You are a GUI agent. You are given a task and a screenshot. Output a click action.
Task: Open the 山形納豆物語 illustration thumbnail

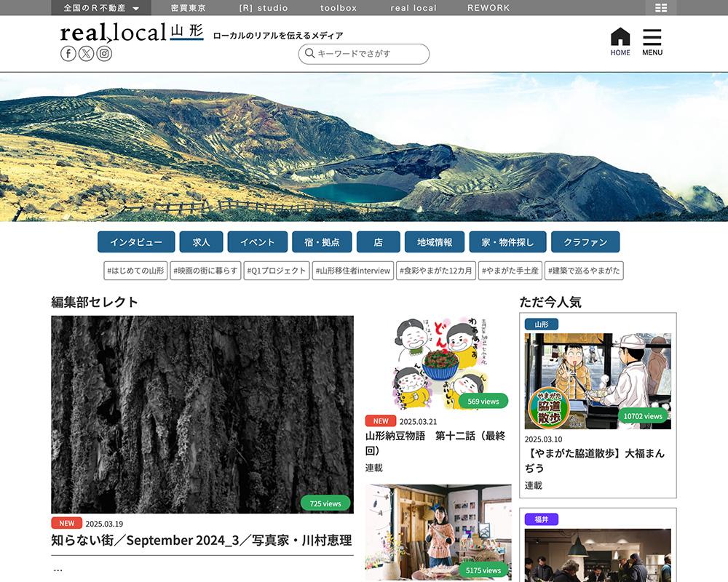[438, 363]
